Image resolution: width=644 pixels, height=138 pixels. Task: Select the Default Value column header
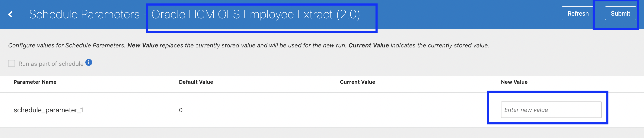tap(196, 82)
